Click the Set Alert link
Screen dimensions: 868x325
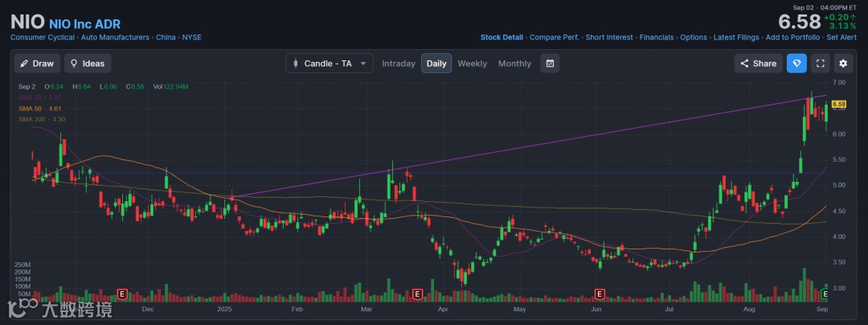841,38
